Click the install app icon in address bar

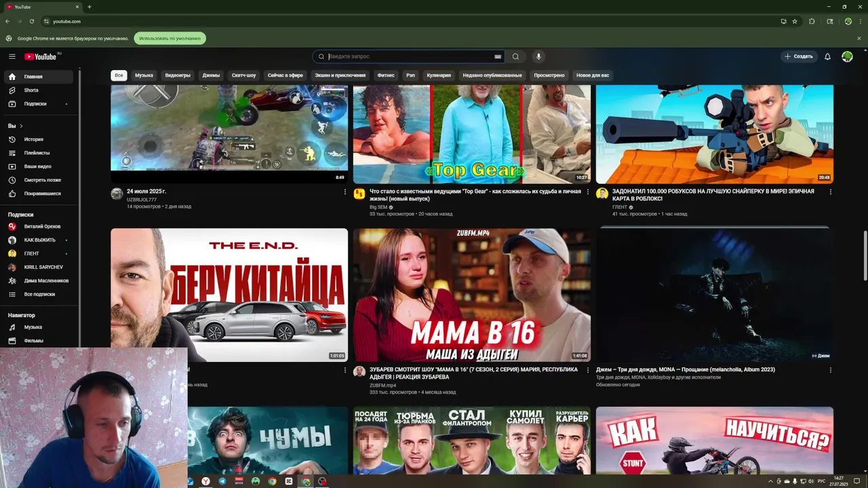(783, 21)
